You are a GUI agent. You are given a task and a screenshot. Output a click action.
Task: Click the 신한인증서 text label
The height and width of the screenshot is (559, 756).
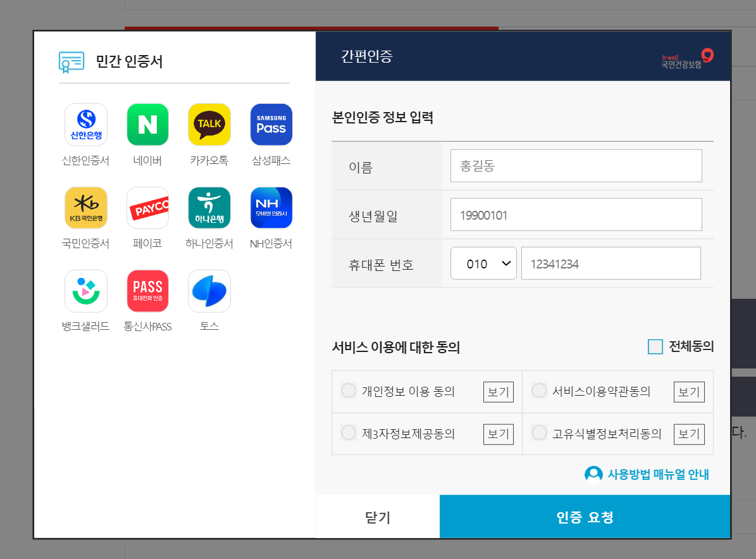(x=86, y=161)
